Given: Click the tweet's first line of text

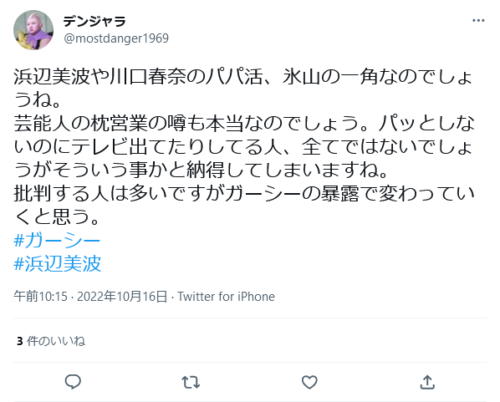Looking at the screenshot, I should [x=243, y=77].
